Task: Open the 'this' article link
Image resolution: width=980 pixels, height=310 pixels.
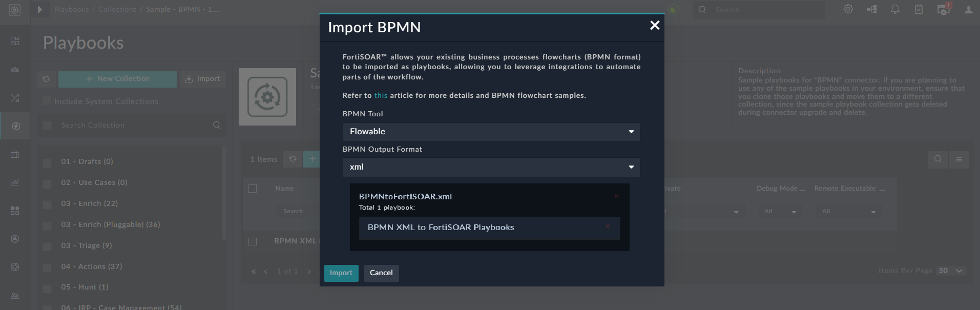Action: (381, 95)
